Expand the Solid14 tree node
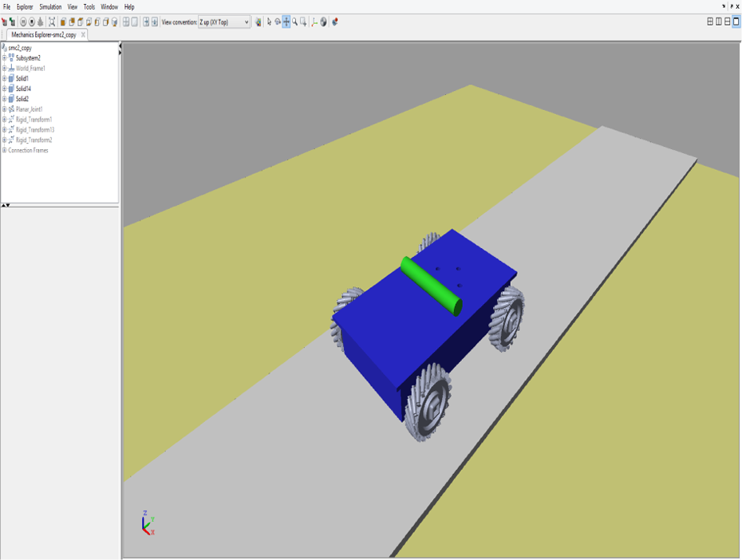Viewport: 742px width, 560px height. [x=4, y=89]
